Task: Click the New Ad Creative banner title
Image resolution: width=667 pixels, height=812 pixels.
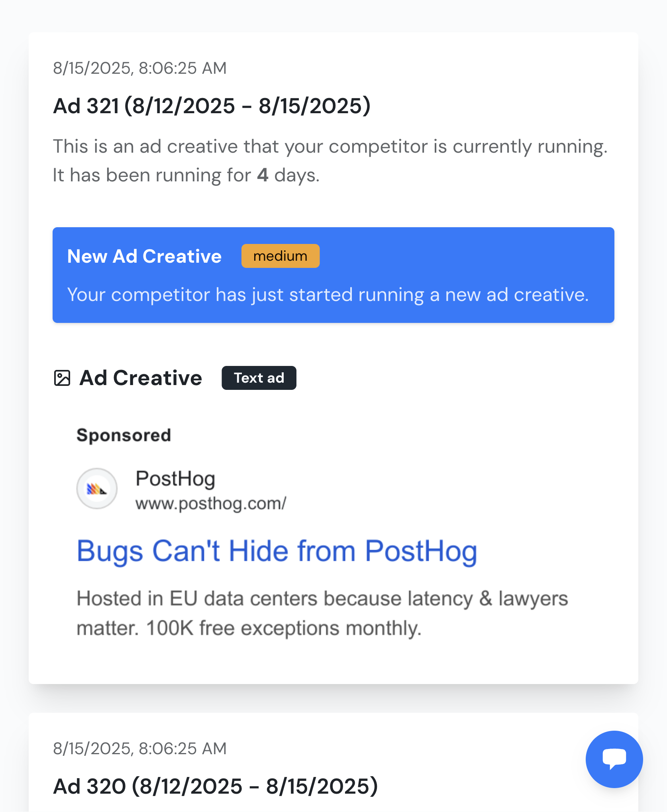Action: [144, 256]
